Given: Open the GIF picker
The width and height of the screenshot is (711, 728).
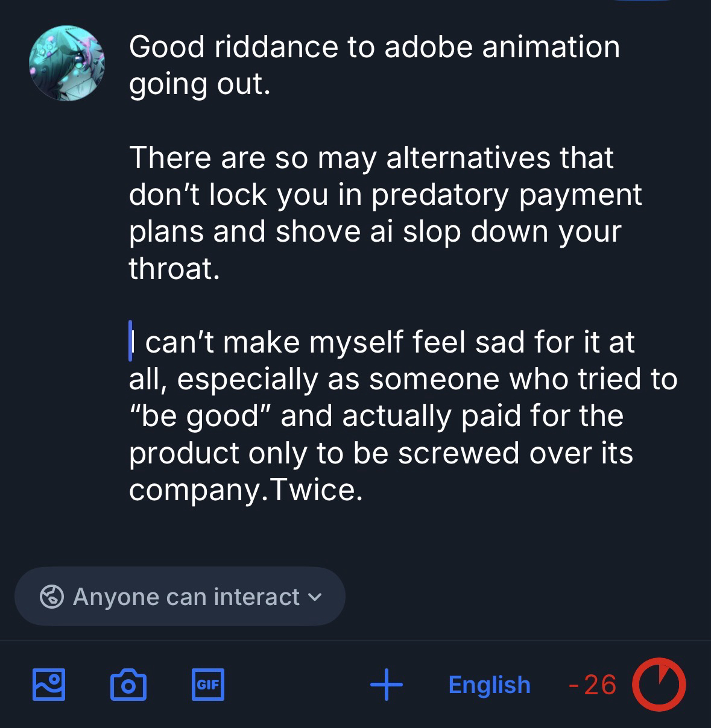Looking at the screenshot, I should 207,685.
